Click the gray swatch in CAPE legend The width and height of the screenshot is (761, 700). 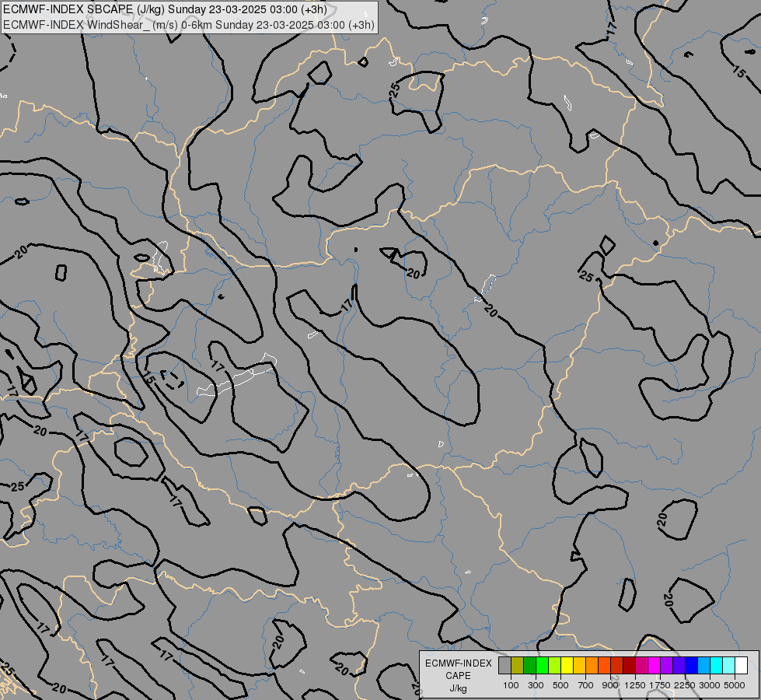504,665
